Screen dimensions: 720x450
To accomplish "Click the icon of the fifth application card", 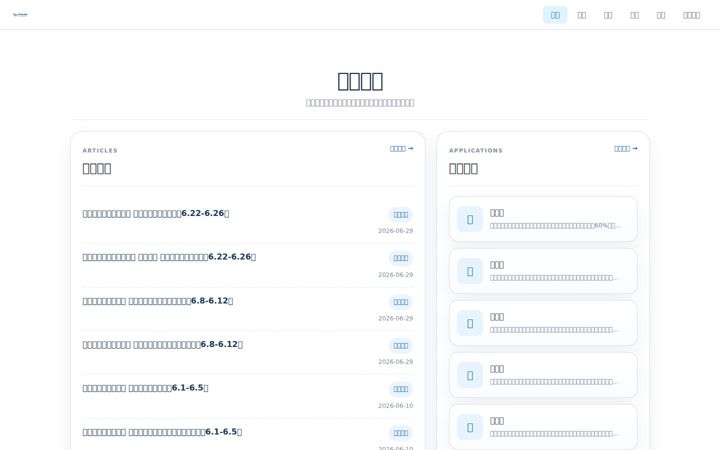I will pos(470,427).
